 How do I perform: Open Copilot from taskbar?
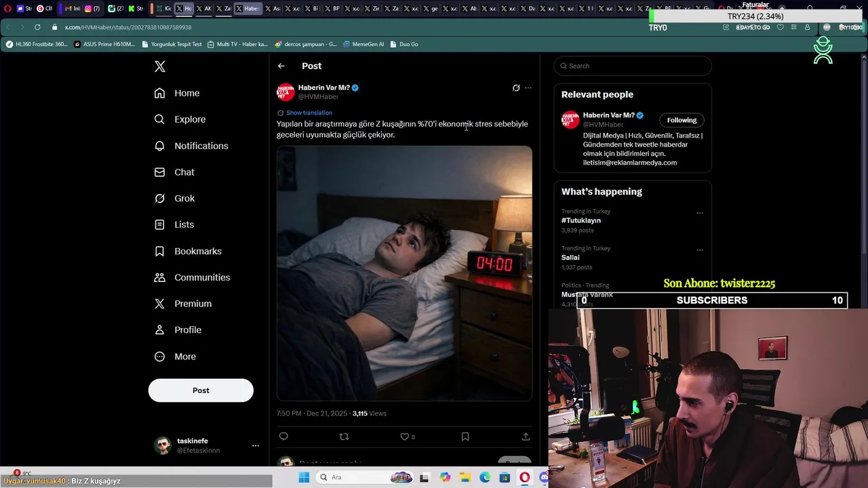(x=445, y=478)
